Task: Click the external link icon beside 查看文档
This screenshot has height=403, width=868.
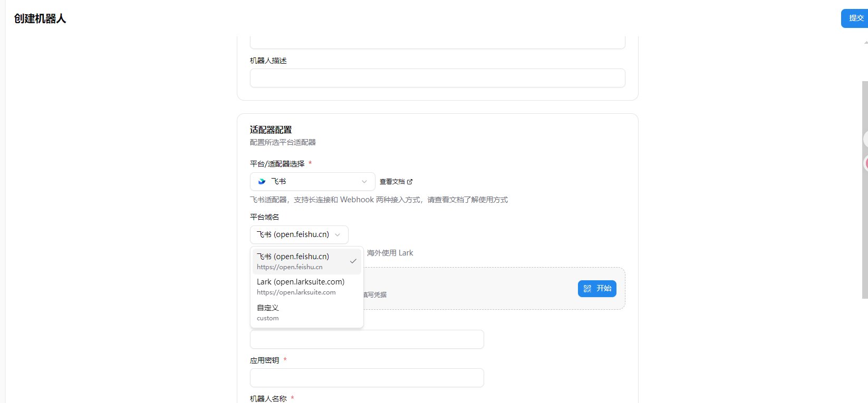Action: click(410, 182)
